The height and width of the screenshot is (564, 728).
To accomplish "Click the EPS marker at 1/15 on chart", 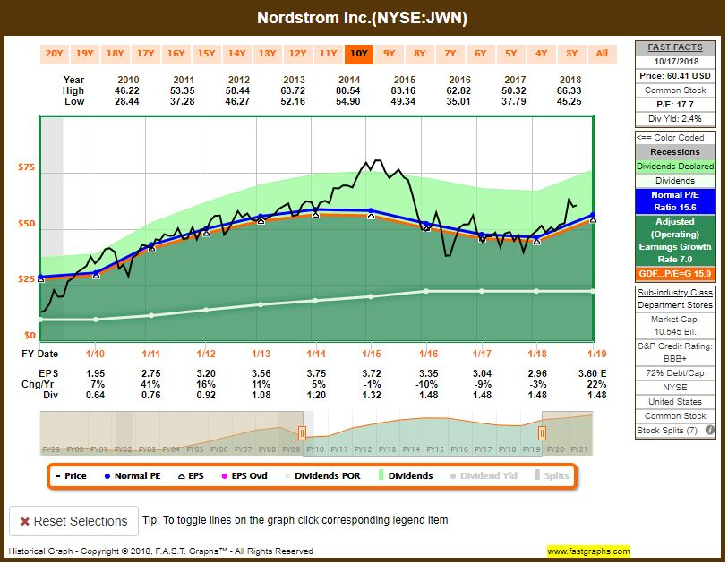I will click(371, 216).
